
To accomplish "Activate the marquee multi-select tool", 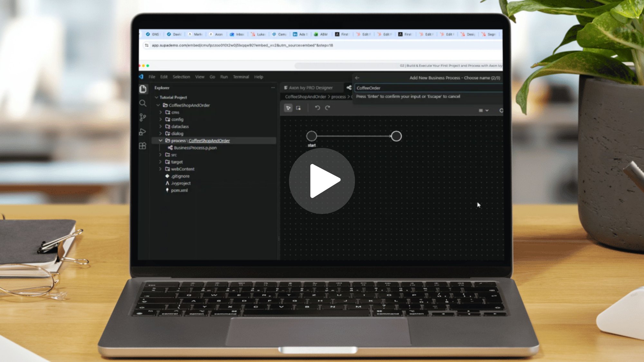I will point(298,108).
